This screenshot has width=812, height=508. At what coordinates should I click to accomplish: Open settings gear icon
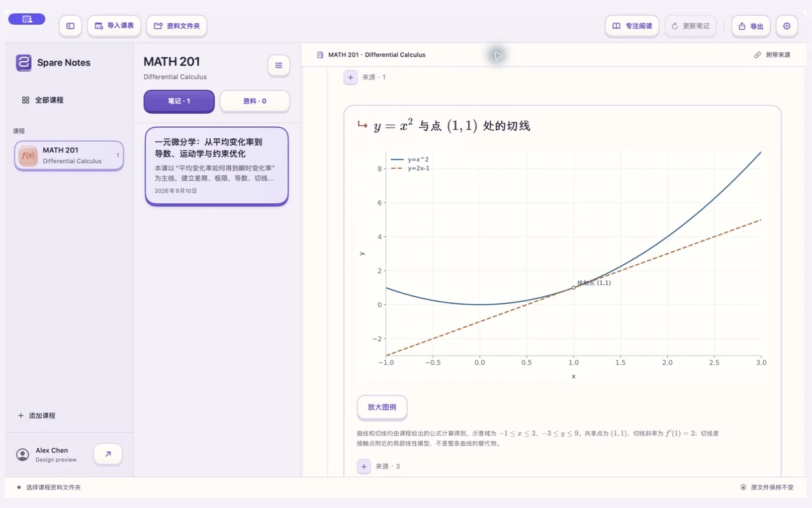(787, 26)
